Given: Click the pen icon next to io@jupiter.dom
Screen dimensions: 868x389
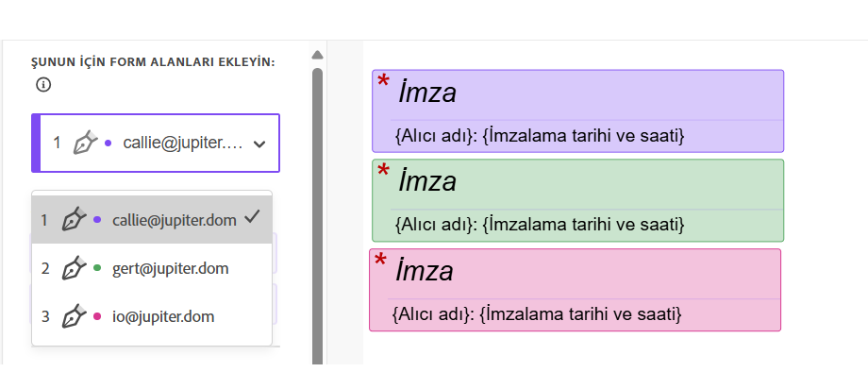Looking at the screenshot, I should [75, 316].
